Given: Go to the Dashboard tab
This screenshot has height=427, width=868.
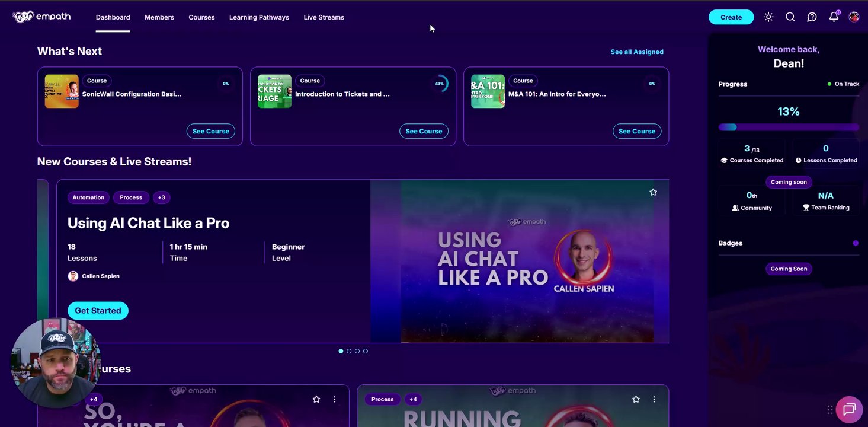Looking at the screenshot, I should (x=113, y=17).
